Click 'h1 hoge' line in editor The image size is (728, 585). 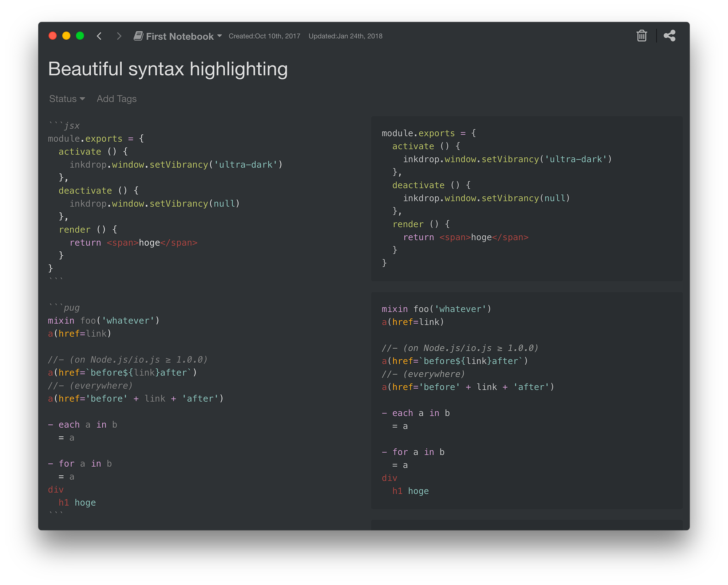(x=77, y=503)
